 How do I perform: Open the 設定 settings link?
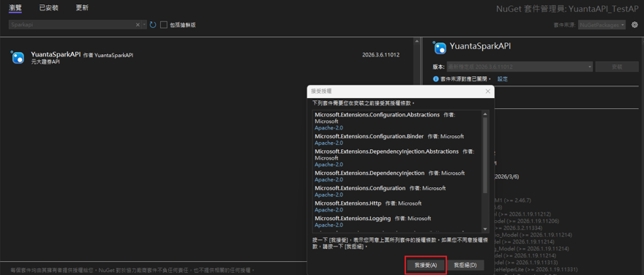pyautogui.click(x=503, y=79)
